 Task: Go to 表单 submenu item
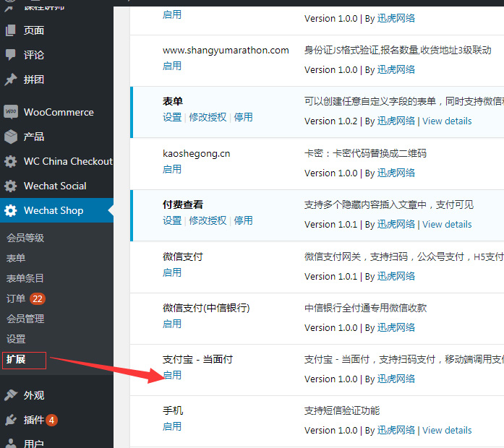(x=16, y=258)
